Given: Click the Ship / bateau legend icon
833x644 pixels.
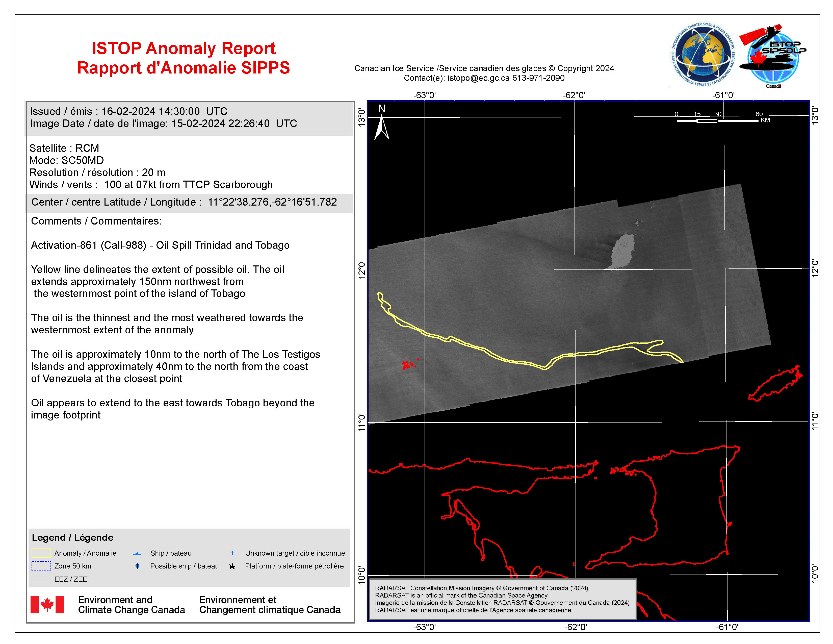Looking at the screenshot, I should coord(137,553).
